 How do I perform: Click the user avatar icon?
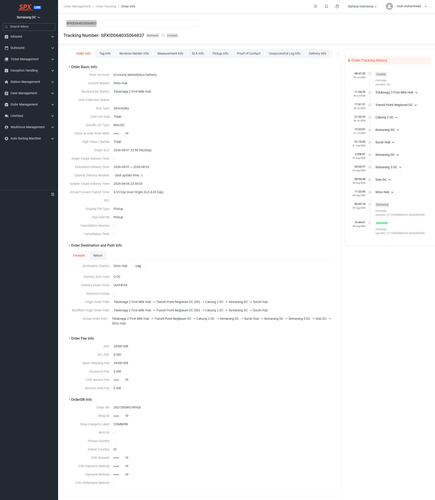click(389, 6)
